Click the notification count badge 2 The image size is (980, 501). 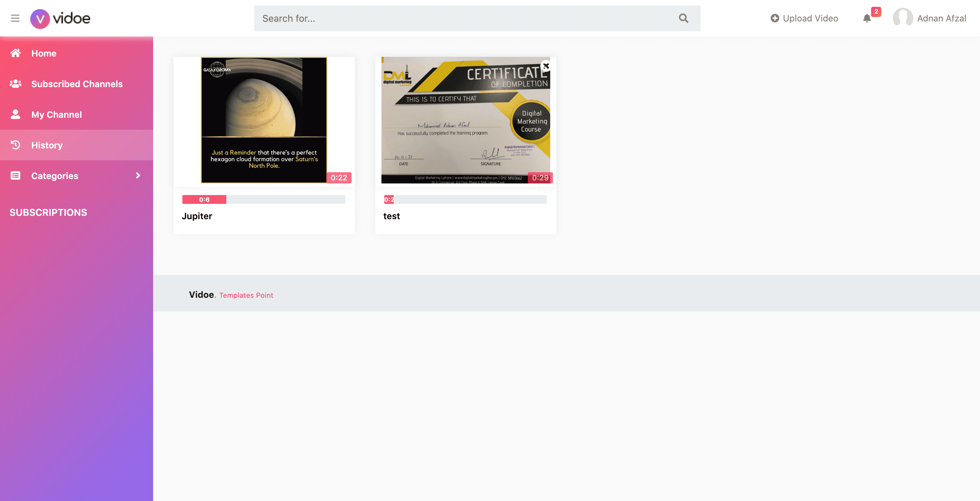point(876,12)
